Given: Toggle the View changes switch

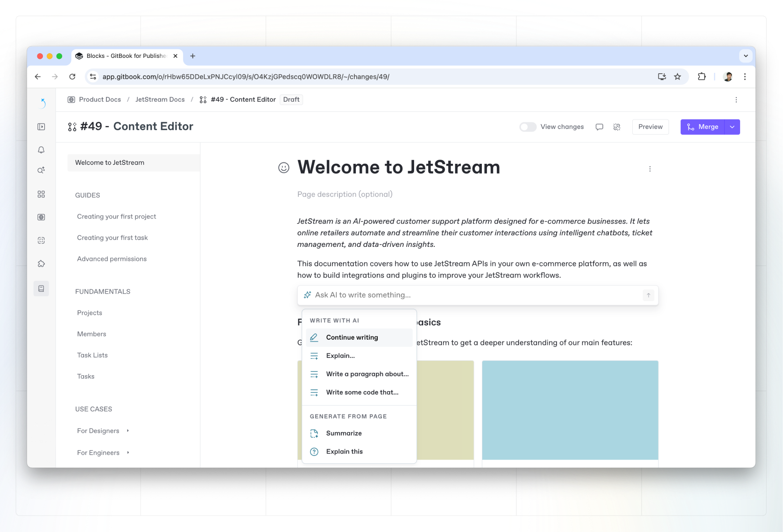Looking at the screenshot, I should (x=528, y=127).
